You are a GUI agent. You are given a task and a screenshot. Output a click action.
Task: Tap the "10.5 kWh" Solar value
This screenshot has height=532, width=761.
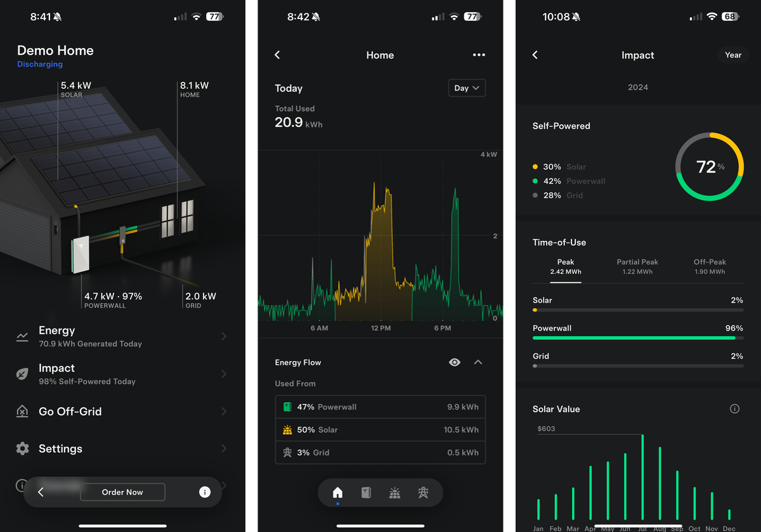[461, 430]
